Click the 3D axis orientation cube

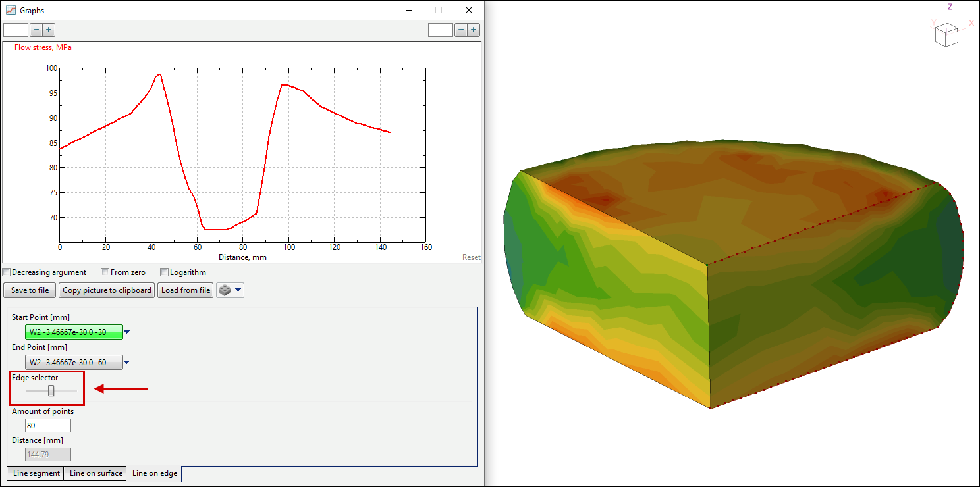(x=946, y=35)
